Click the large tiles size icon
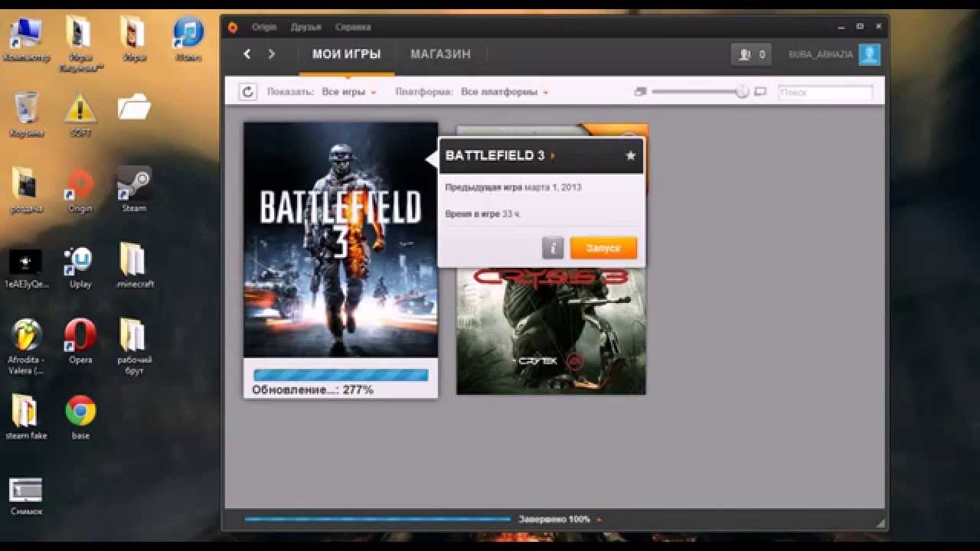 click(x=760, y=92)
